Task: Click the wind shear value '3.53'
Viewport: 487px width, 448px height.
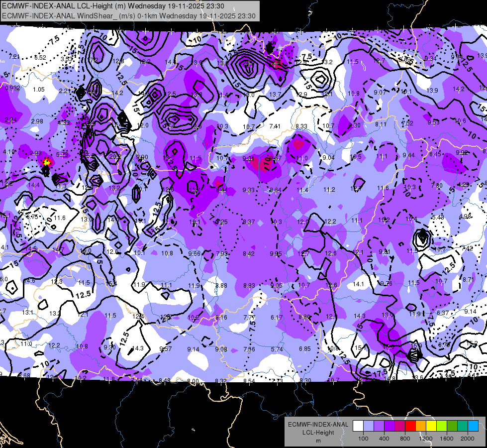Action: [x=67, y=59]
